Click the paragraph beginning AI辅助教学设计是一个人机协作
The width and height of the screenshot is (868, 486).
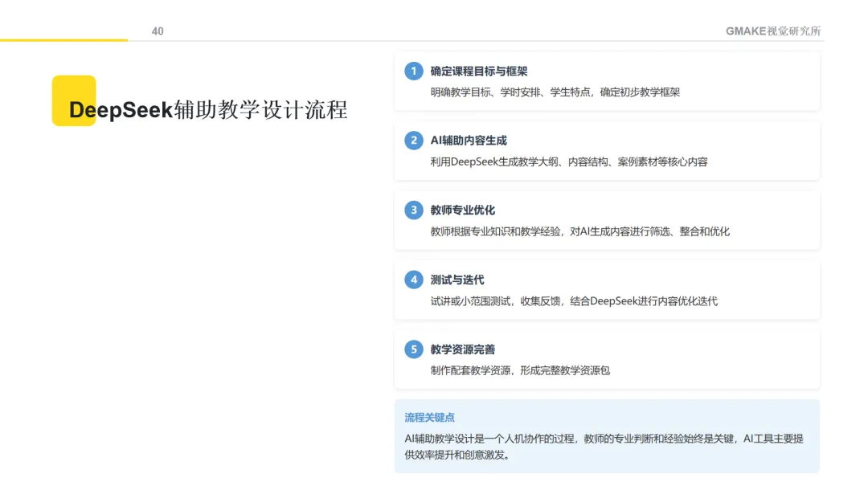[604, 447]
